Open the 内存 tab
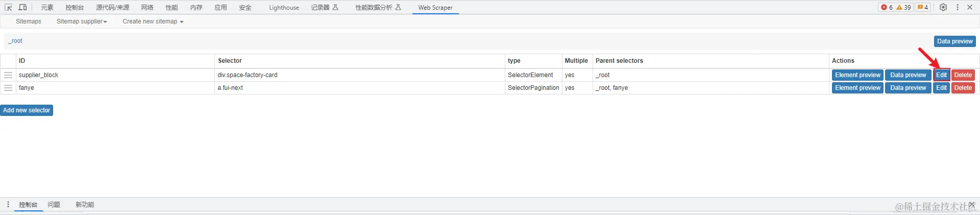Screen dimensions: 980x215 pos(197,8)
